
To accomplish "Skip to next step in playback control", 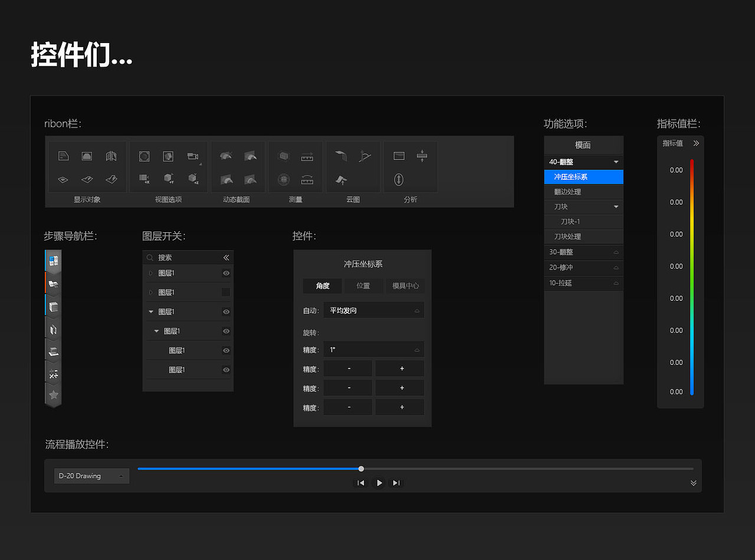I will click(396, 483).
